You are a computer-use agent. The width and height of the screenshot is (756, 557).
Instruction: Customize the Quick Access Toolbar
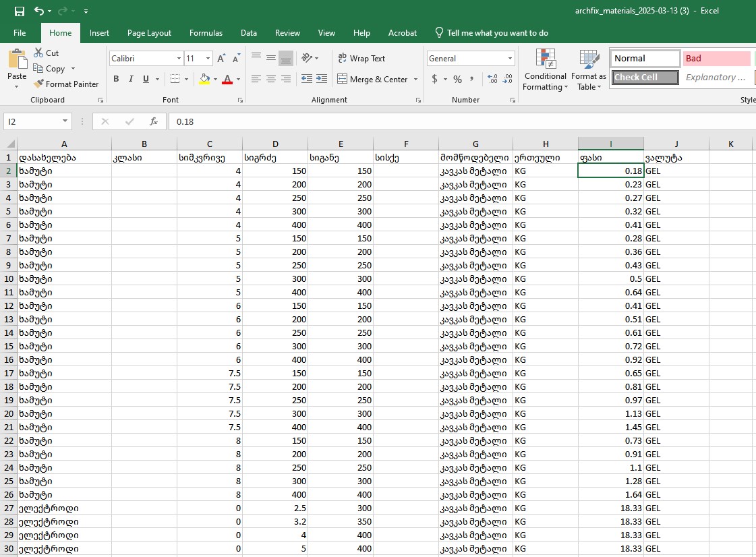tap(86, 11)
